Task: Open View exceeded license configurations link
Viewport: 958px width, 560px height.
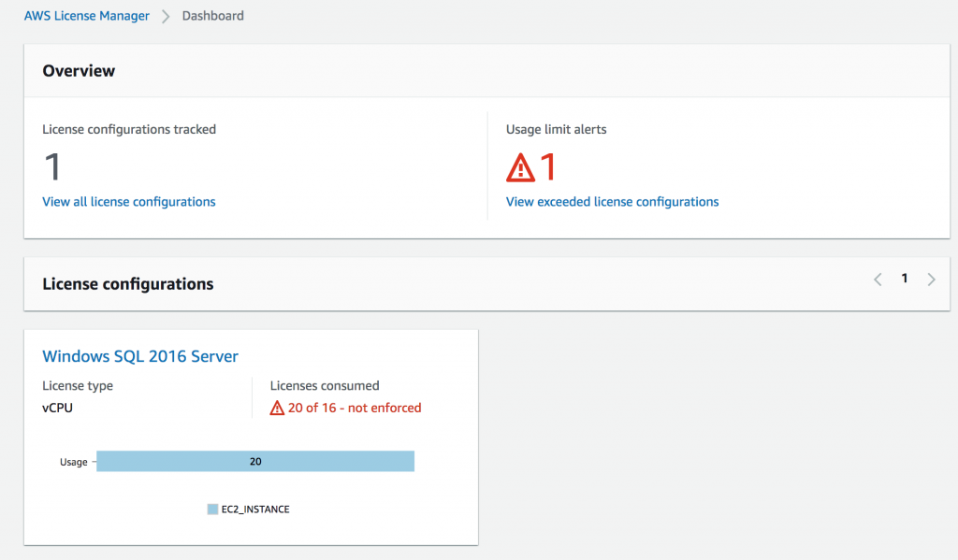Action: (612, 202)
